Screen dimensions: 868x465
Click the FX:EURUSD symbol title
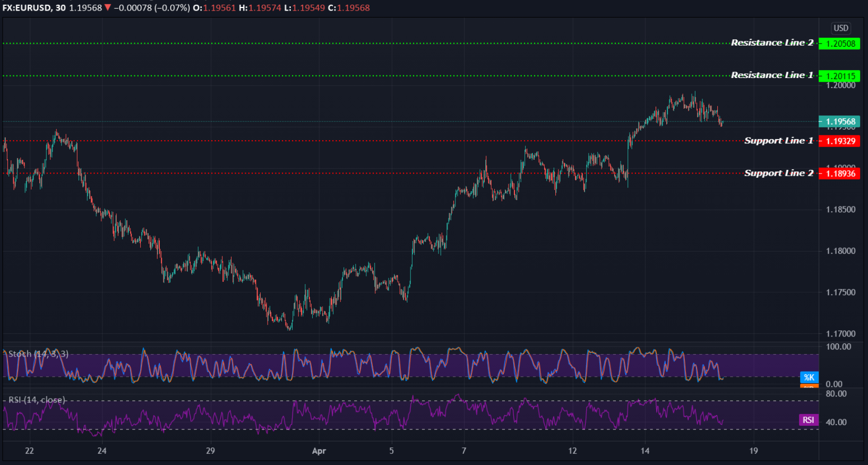26,8
